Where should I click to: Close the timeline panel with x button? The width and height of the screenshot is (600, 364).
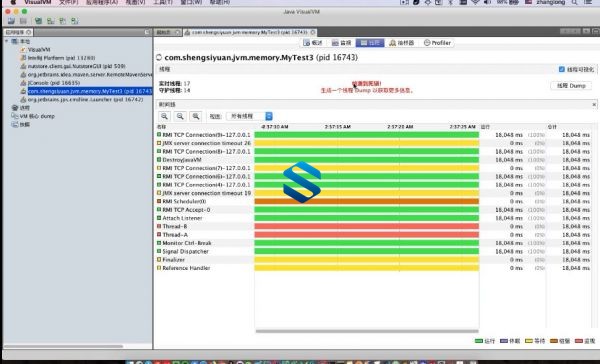594,104
